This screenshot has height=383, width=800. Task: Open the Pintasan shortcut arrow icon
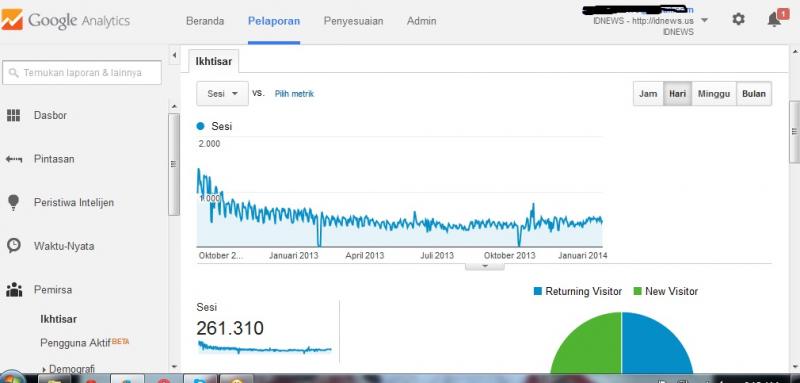[x=14, y=159]
